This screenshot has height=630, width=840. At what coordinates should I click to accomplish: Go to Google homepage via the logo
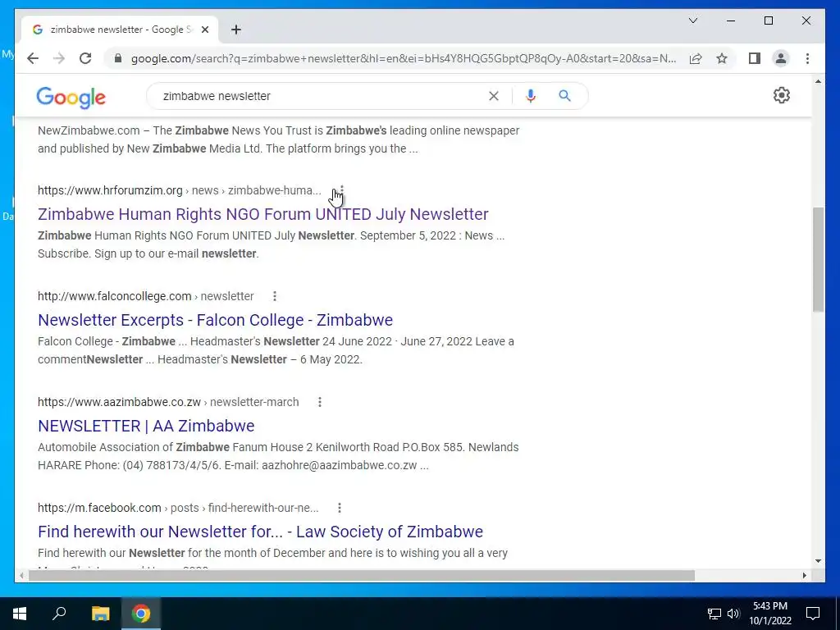coord(71,98)
